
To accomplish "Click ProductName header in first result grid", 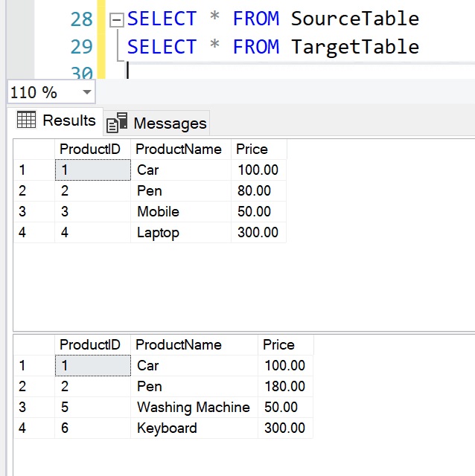I will pos(179,149).
